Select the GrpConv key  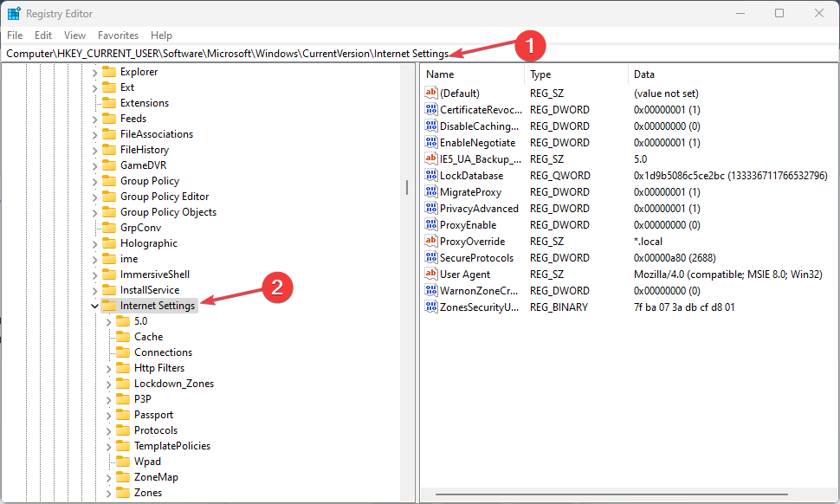click(x=140, y=228)
